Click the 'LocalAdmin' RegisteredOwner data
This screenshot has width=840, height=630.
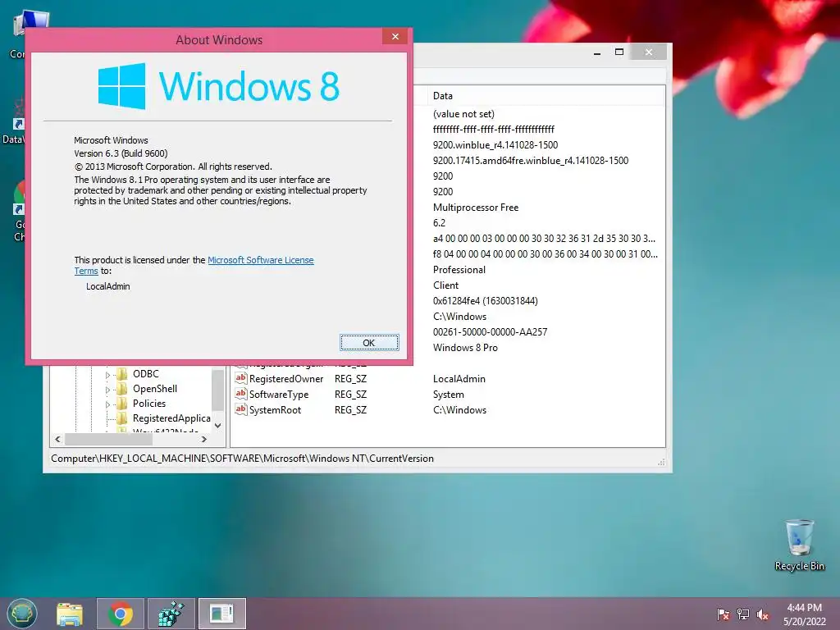pyautogui.click(x=459, y=379)
